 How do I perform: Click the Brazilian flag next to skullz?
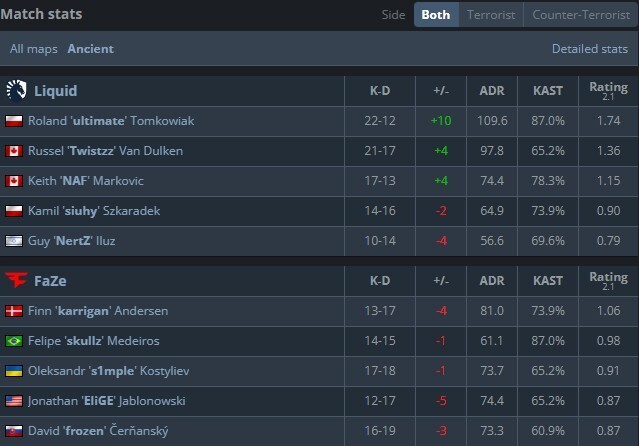14,341
